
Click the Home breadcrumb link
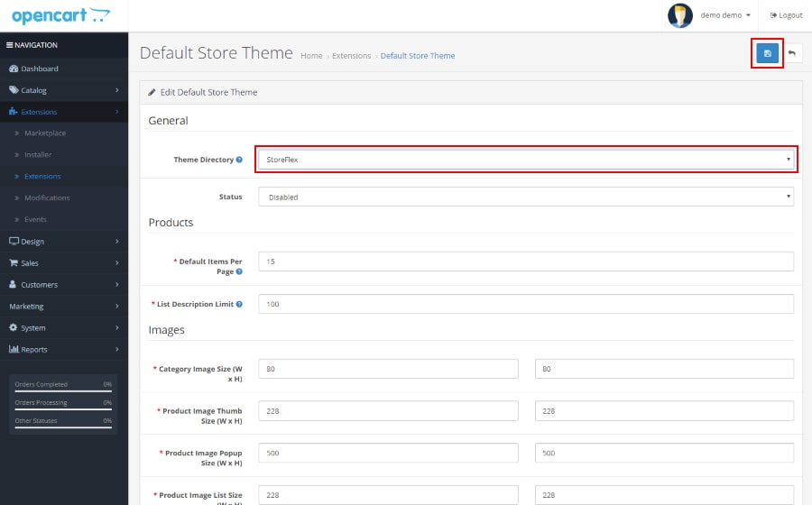[311, 56]
